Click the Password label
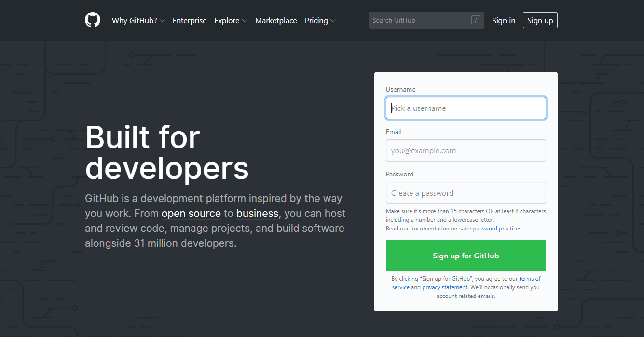 point(399,174)
